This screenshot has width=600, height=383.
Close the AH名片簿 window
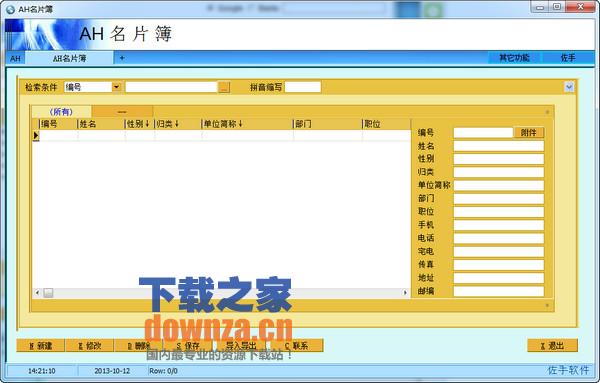coord(580,7)
